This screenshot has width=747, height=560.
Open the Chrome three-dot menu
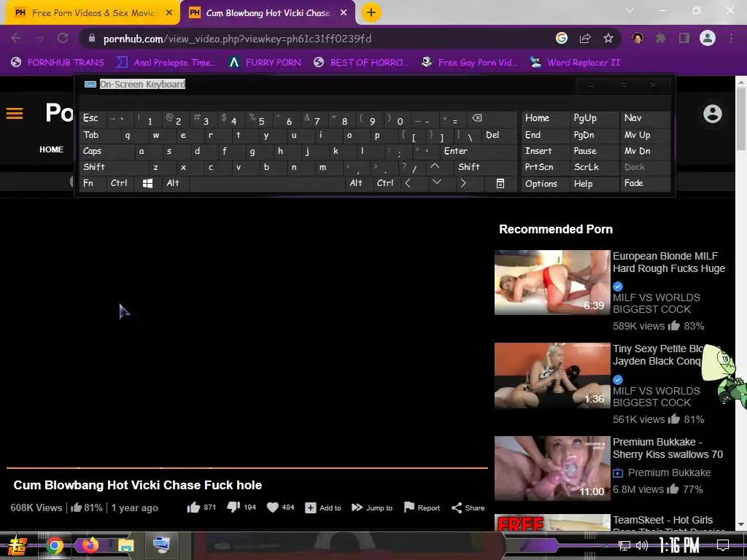tap(731, 38)
